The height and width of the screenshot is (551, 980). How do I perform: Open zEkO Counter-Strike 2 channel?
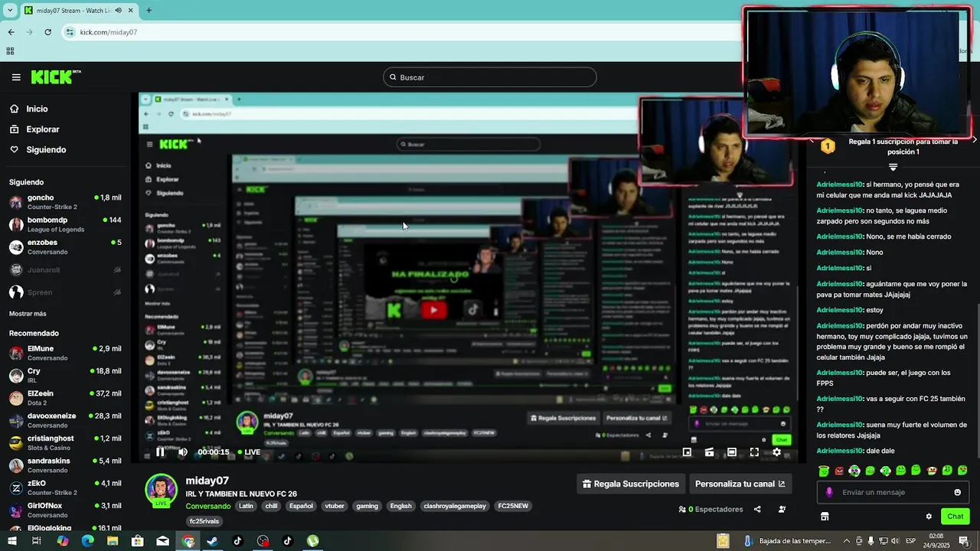(x=65, y=487)
